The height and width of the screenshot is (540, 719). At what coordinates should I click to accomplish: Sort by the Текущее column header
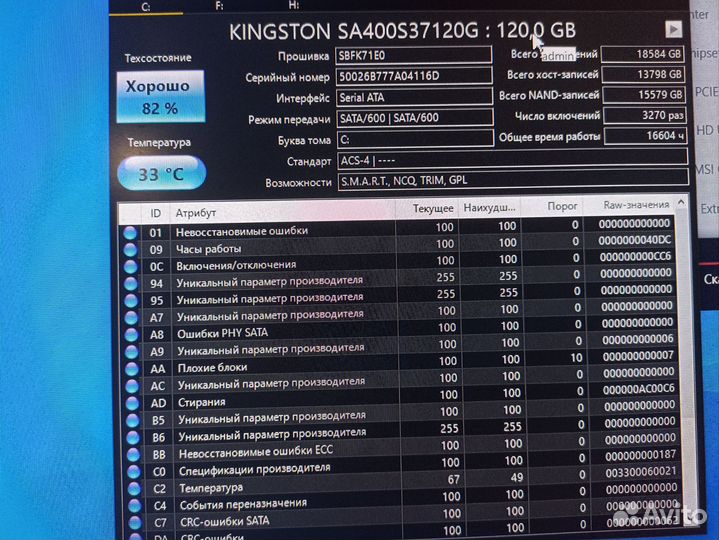tap(427, 209)
